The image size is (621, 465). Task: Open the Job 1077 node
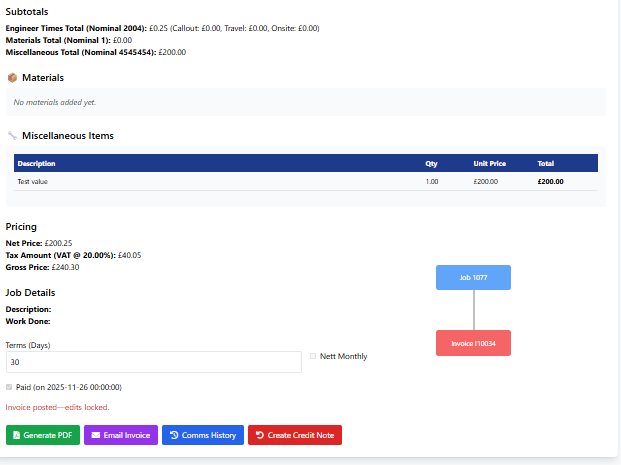473,277
